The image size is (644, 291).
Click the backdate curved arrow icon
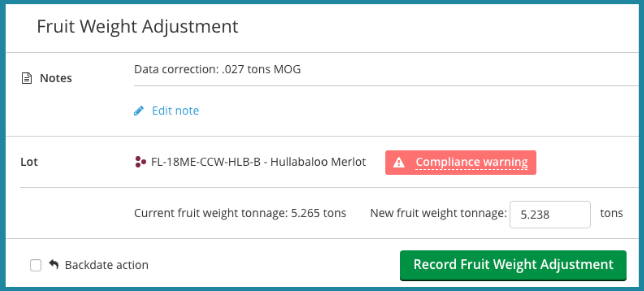pyautogui.click(x=54, y=264)
